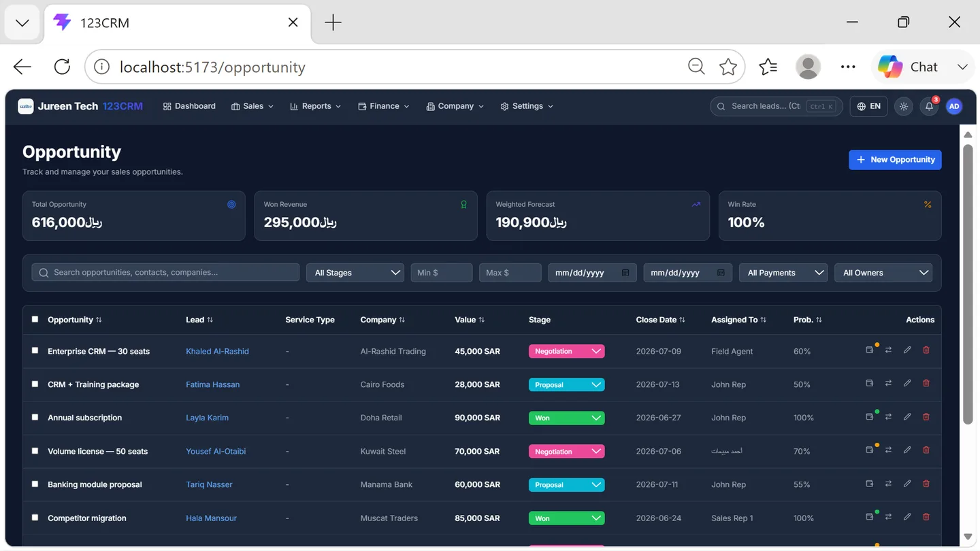Open wallet payment icon for Enterprise CRM row
Viewport: 980px width, 551px height.
tap(869, 350)
